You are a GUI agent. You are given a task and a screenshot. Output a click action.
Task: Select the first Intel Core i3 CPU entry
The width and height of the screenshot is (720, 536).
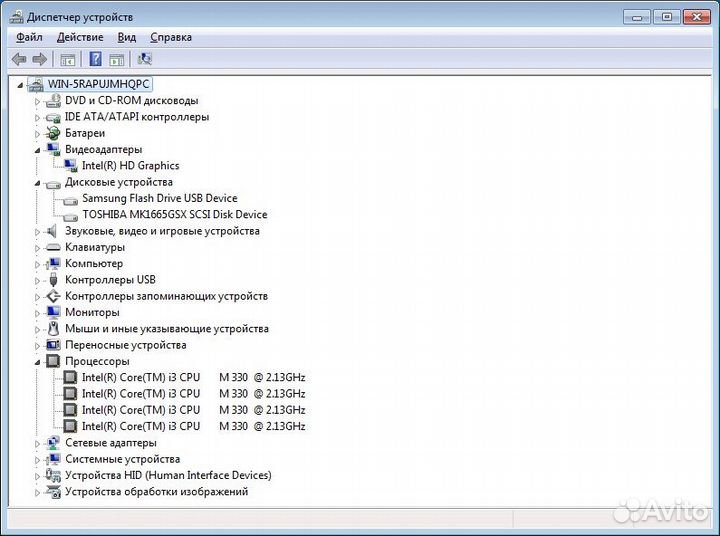[x=193, y=377]
